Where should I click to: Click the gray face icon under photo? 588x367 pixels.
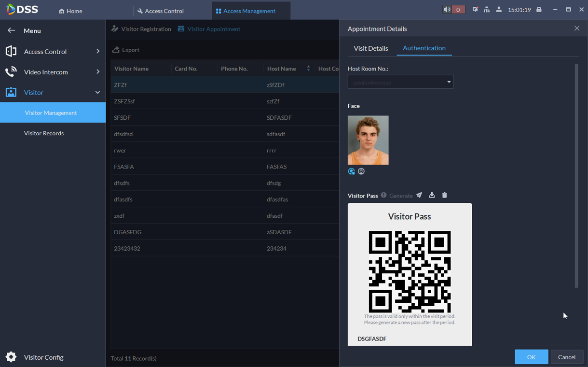click(361, 171)
